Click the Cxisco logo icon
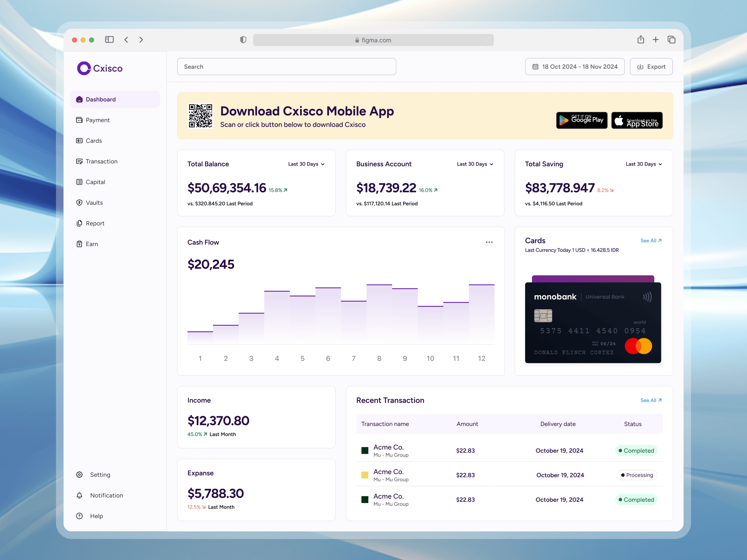 (x=84, y=68)
